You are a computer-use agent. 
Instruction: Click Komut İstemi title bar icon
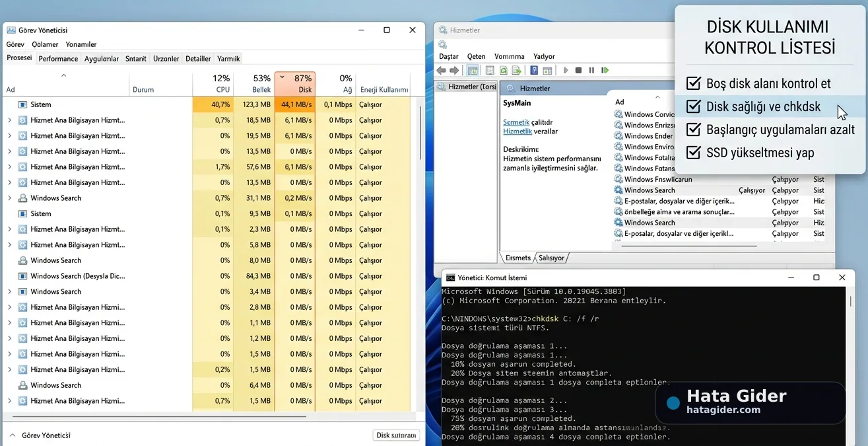click(x=450, y=278)
